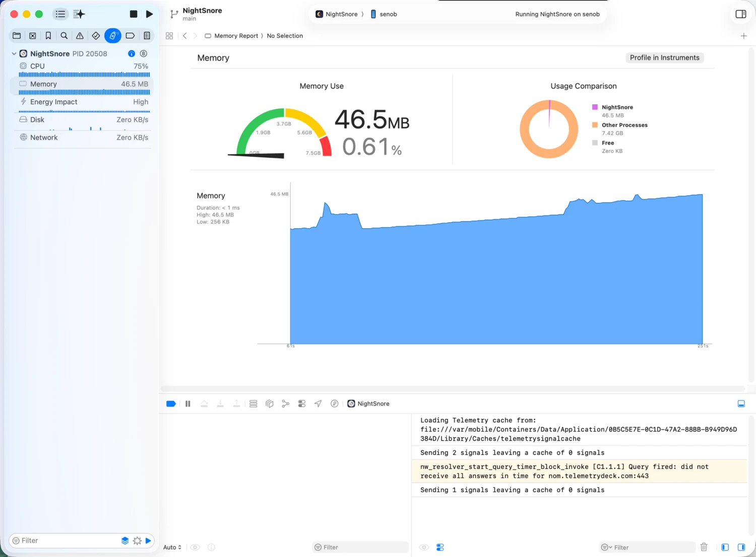756x557 pixels.
Task: Open the NightSnore scheme selector
Action: click(x=337, y=14)
